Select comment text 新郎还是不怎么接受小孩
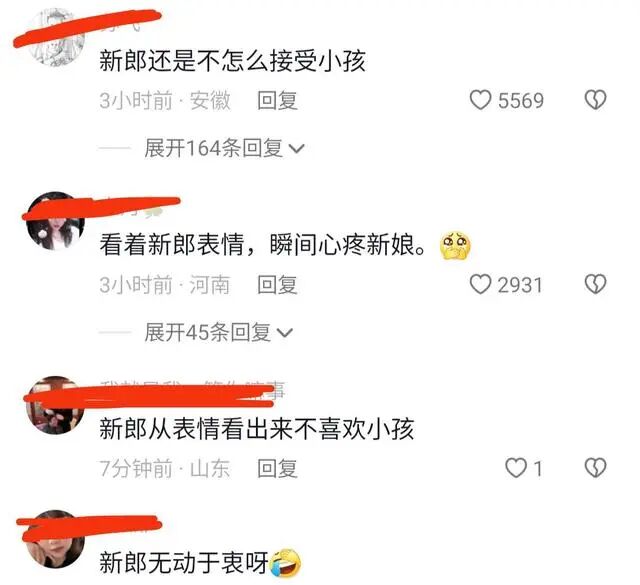The image size is (640, 585). (232, 61)
